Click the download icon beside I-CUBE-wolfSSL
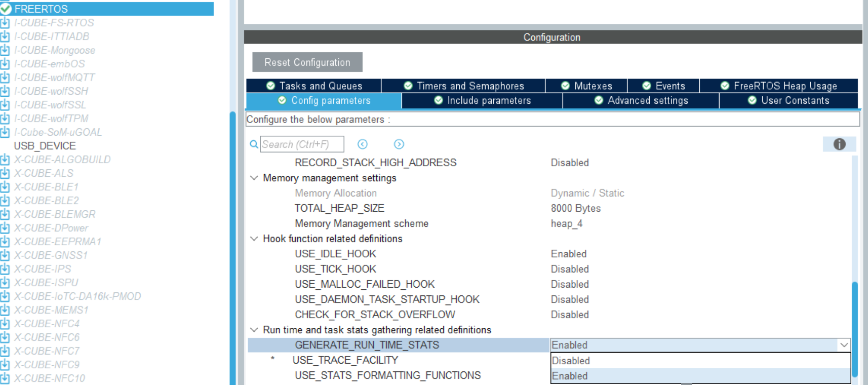This screenshot has height=385, width=868. 5,105
